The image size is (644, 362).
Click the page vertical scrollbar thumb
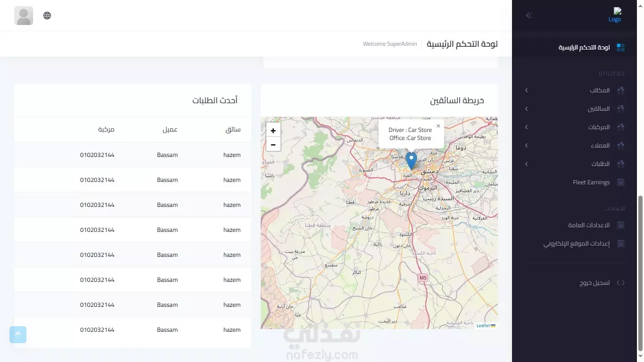[x=640, y=274]
